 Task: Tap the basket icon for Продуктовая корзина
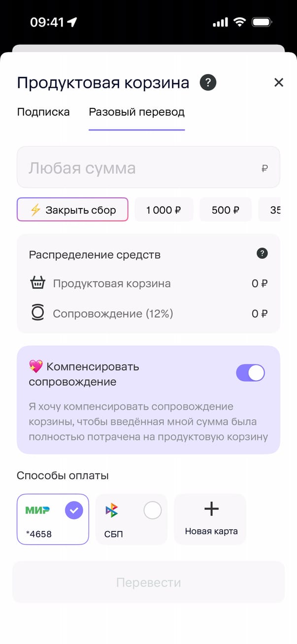coord(37,283)
